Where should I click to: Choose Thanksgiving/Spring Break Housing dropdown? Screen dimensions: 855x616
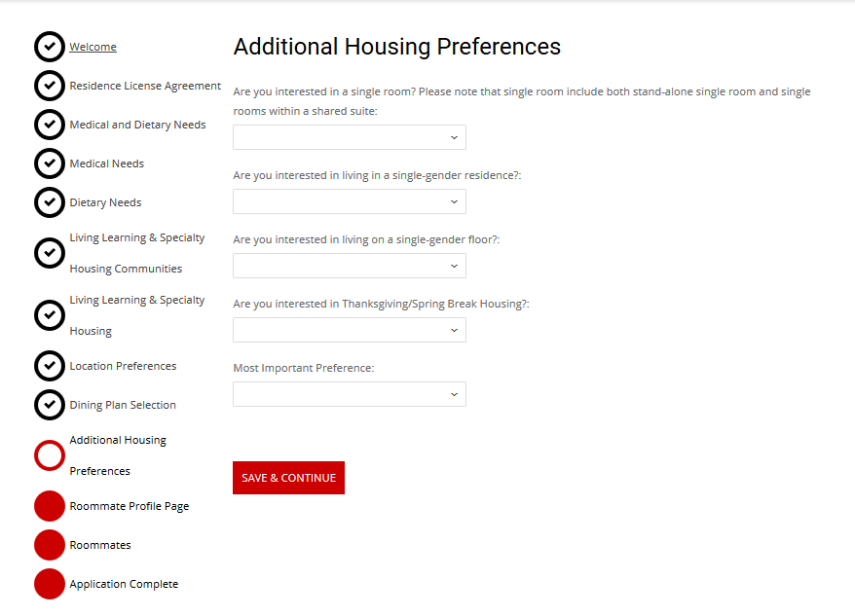(x=350, y=330)
